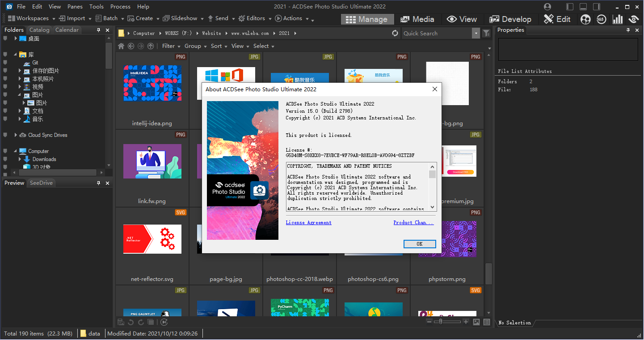Switch to details list view icon
Screen dimensions: 644x340
pos(487,322)
